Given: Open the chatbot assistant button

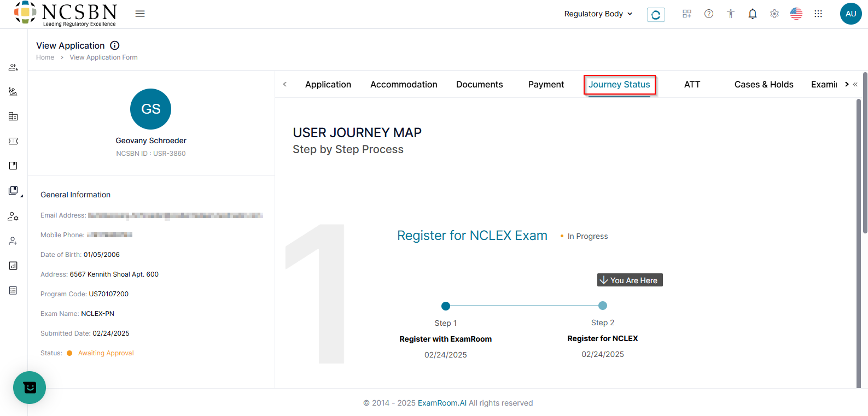Looking at the screenshot, I should [30, 388].
